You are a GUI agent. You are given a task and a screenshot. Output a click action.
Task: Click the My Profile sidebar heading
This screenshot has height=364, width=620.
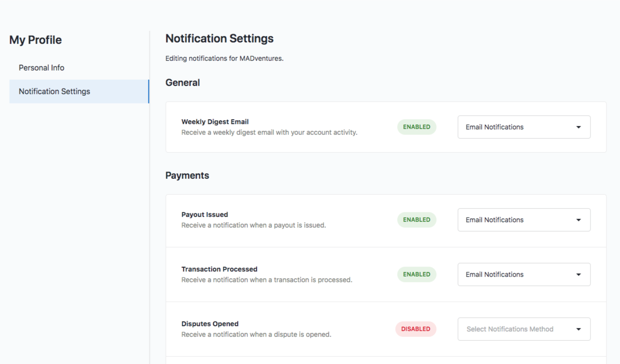[35, 40]
